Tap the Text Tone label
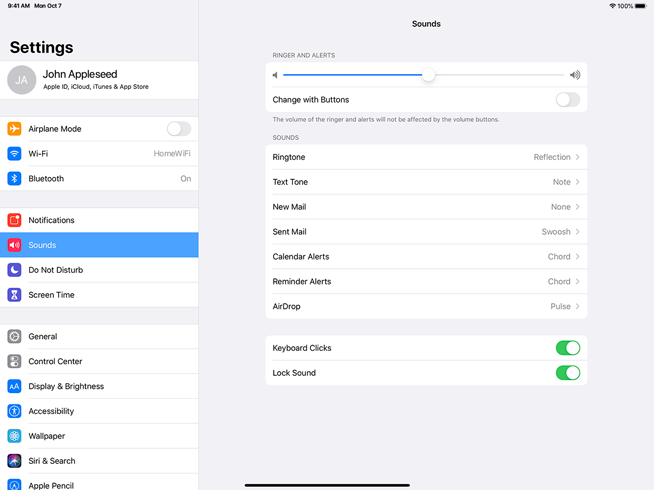 tap(290, 182)
